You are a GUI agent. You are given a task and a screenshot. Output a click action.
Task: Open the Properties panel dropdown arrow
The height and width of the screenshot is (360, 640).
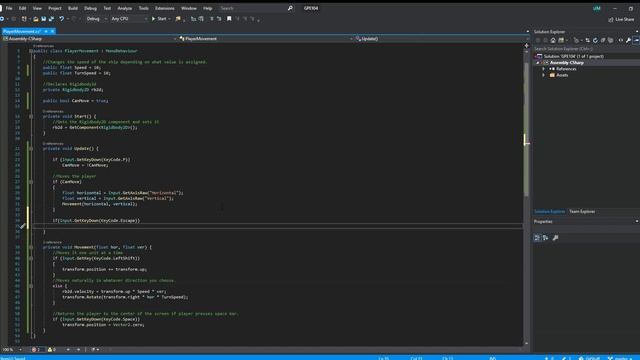tap(636, 222)
